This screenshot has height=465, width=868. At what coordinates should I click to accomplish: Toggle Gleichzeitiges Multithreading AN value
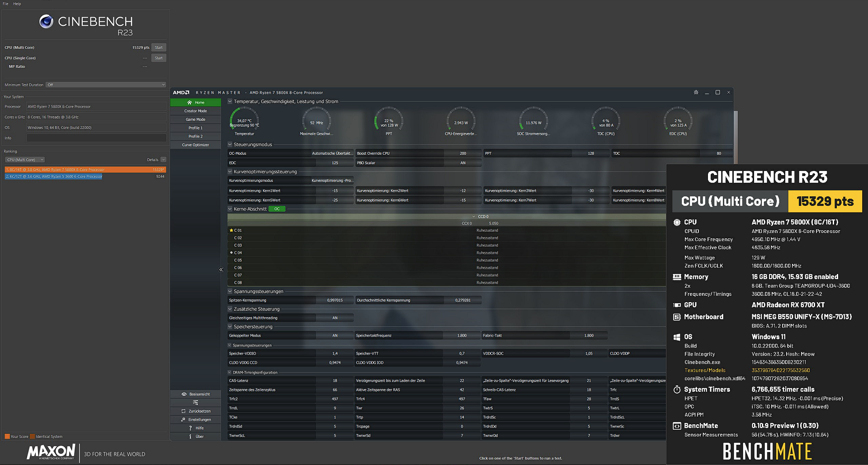coord(335,318)
